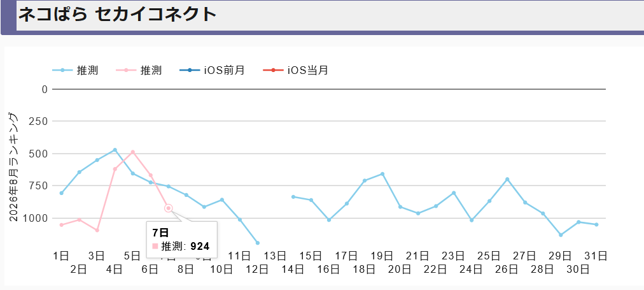Select the blue data point for 23日
This screenshot has height=290, width=644.
click(x=454, y=193)
